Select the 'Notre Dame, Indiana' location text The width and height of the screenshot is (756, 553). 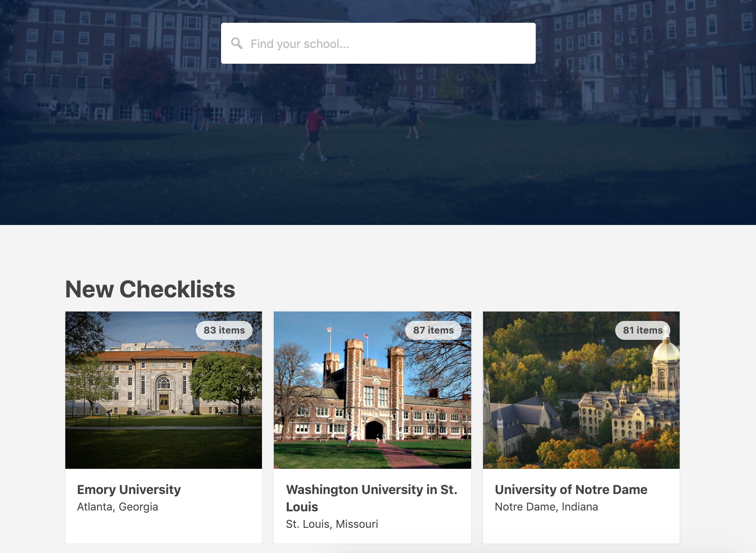(x=546, y=507)
